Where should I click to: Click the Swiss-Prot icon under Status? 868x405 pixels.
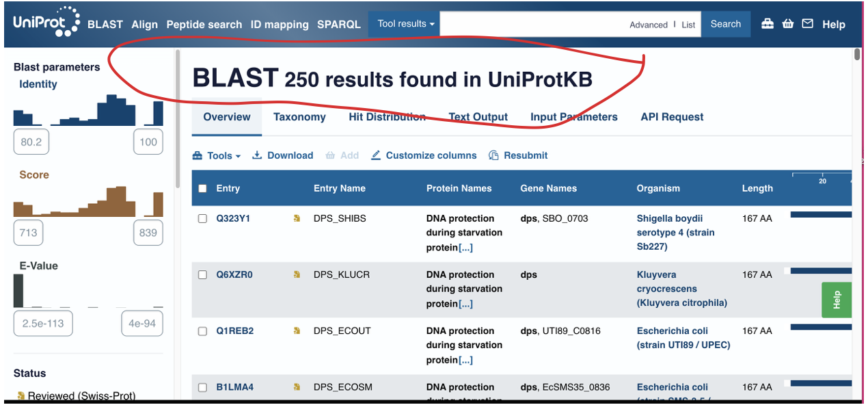[x=21, y=396]
